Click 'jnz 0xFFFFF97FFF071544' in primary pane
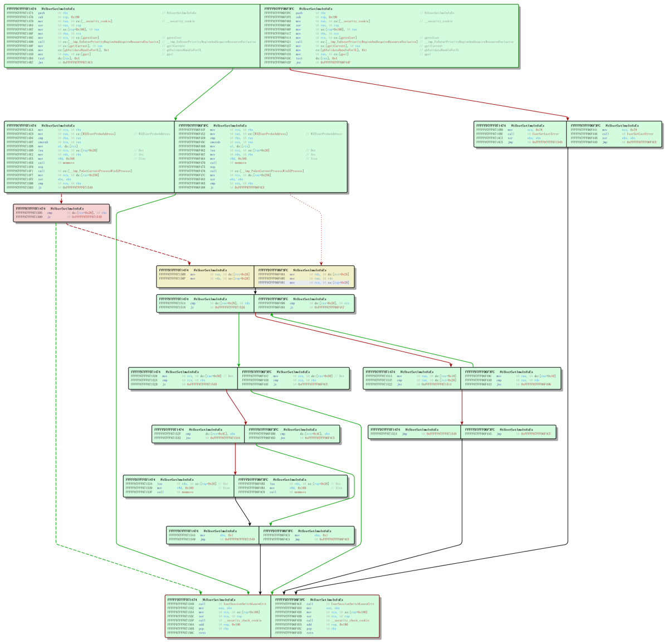Screen dimensions: 668x644 coord(197,438)
